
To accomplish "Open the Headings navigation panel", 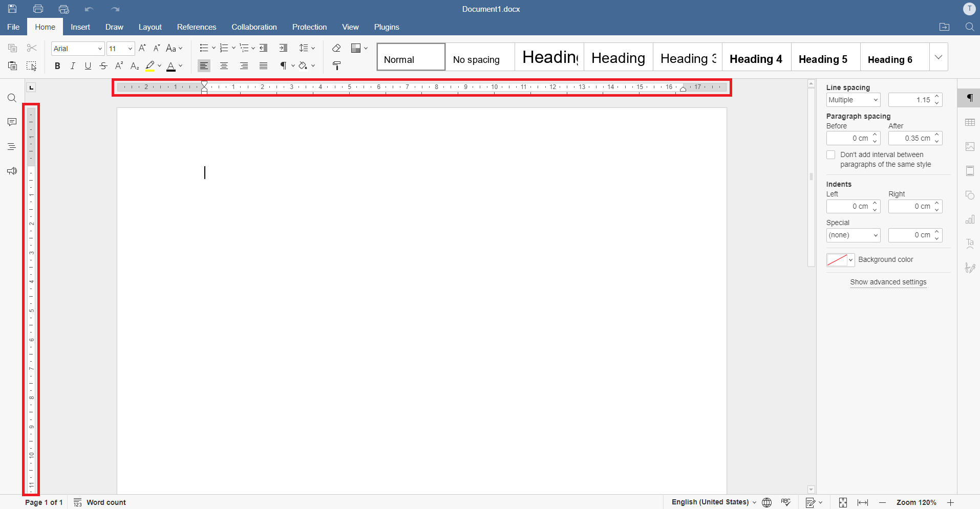I will tap(11, 146).
